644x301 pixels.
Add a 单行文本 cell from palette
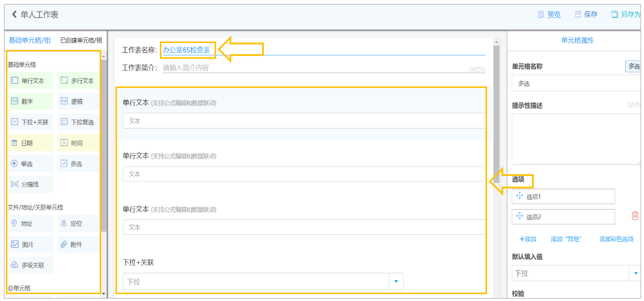31,81
